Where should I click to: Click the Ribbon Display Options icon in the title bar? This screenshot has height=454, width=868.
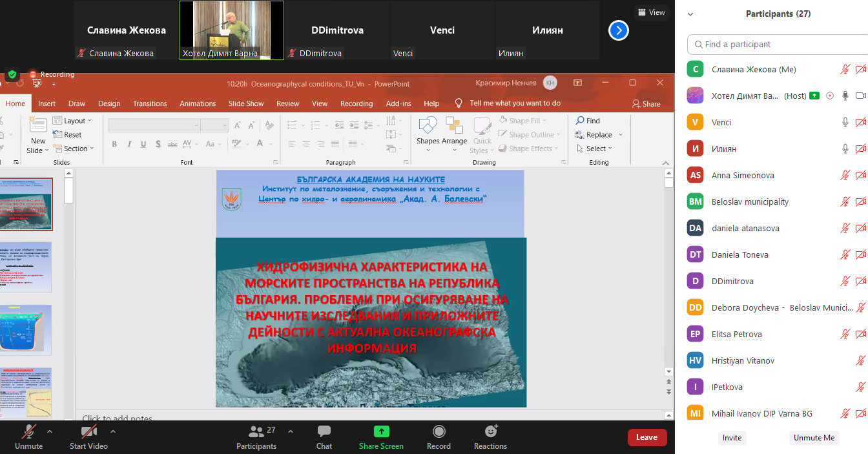click(x=578, y=83)
